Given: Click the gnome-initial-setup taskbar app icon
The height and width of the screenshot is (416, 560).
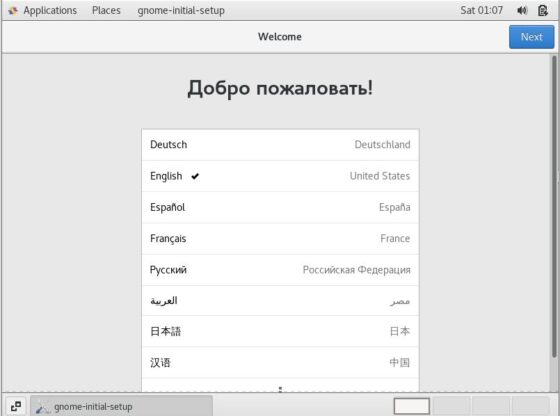Looking at the screenshot, I should point(43,407).
